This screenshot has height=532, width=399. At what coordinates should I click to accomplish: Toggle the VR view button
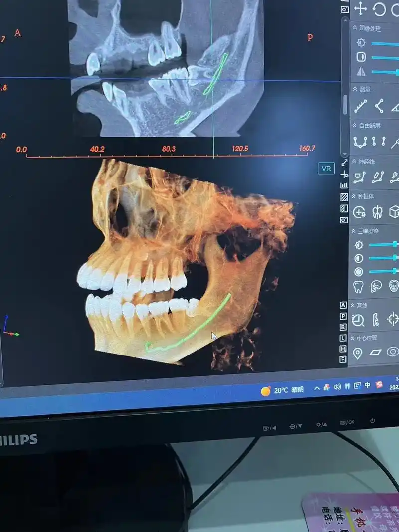[x=326, y=169]
